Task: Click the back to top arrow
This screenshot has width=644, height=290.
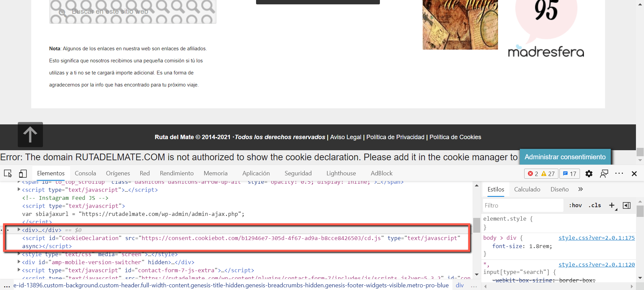Action: tap(30, 134)
